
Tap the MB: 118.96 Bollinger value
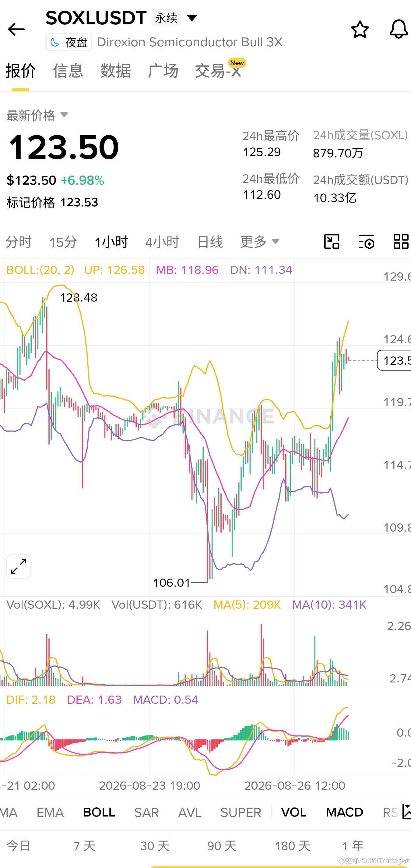tap(188, 270)
